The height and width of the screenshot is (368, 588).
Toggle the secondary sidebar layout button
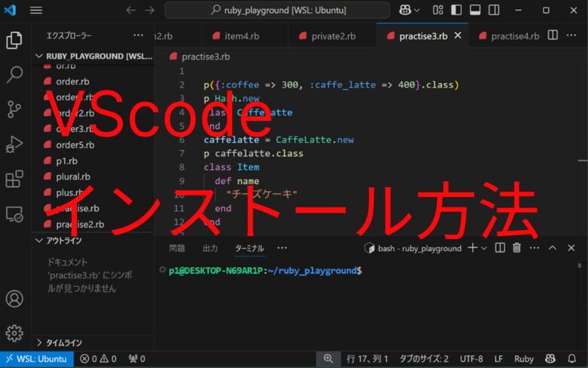pos(494,10)
